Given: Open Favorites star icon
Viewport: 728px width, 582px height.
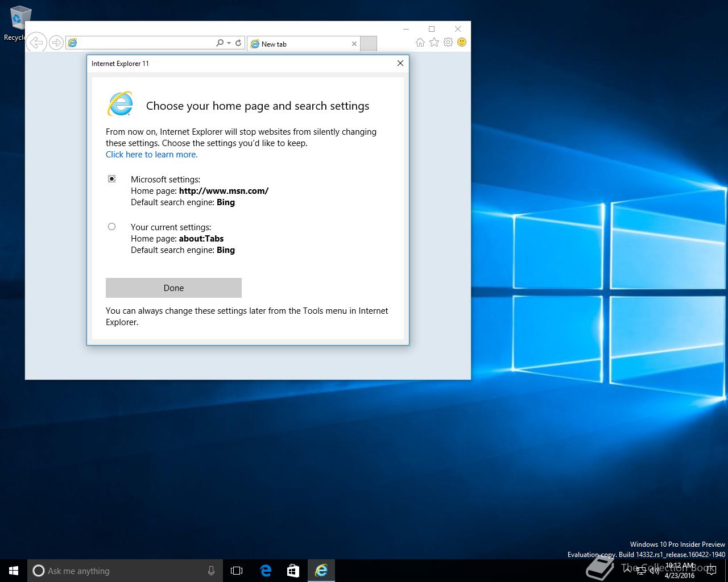Looking at the screenshot, I should point(434,43).
